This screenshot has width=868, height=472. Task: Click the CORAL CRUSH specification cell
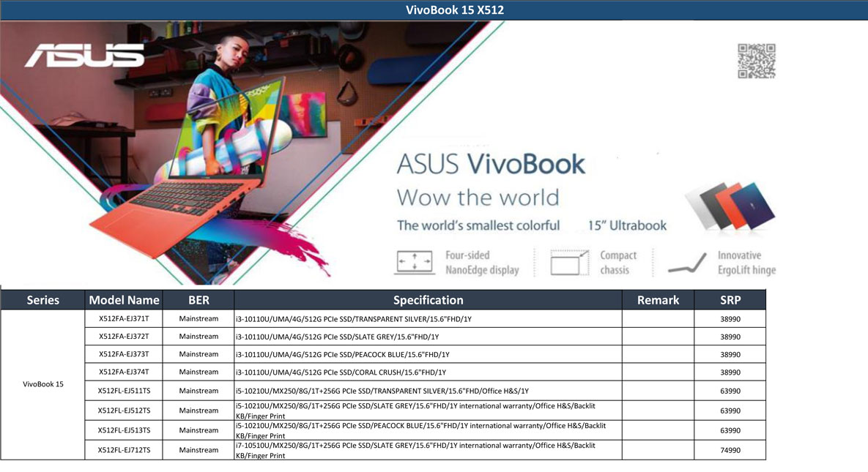[428, 372]
